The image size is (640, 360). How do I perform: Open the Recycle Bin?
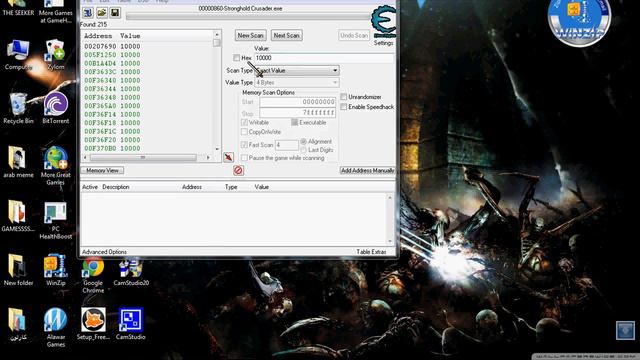[18, 108]
